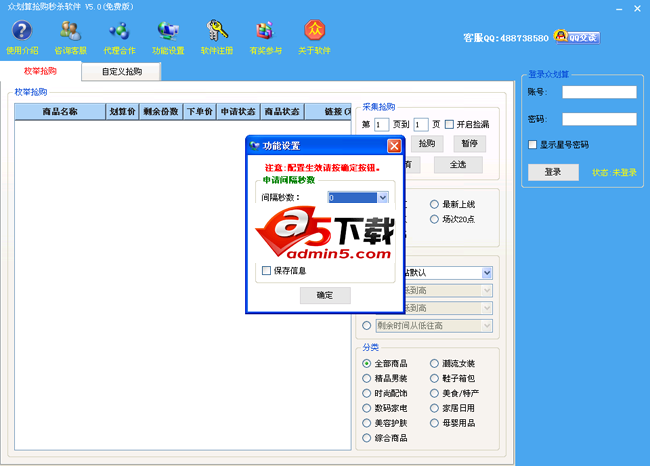Click the 状态:未登录 status text
The image size is (650, 466).
point(614,172)
